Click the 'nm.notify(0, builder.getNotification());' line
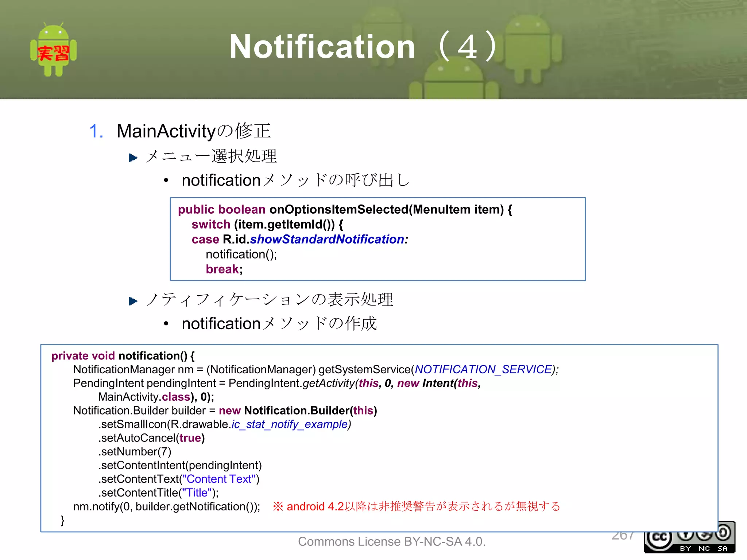Viewport: 747px width, 560px height. [167, 507]
